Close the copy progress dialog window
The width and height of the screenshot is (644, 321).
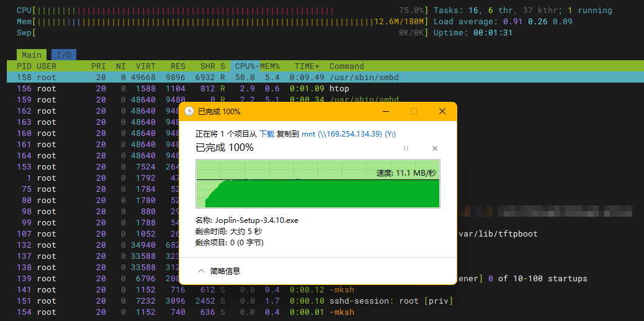point(442,112)
